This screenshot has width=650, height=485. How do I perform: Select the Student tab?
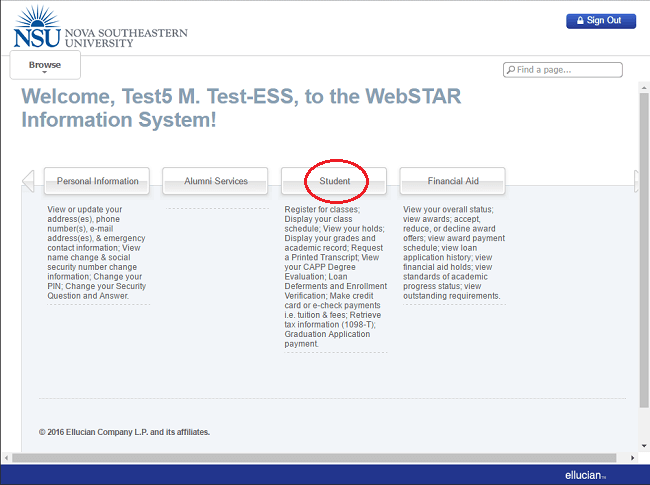pyautogui.click(x=334, y=181)
